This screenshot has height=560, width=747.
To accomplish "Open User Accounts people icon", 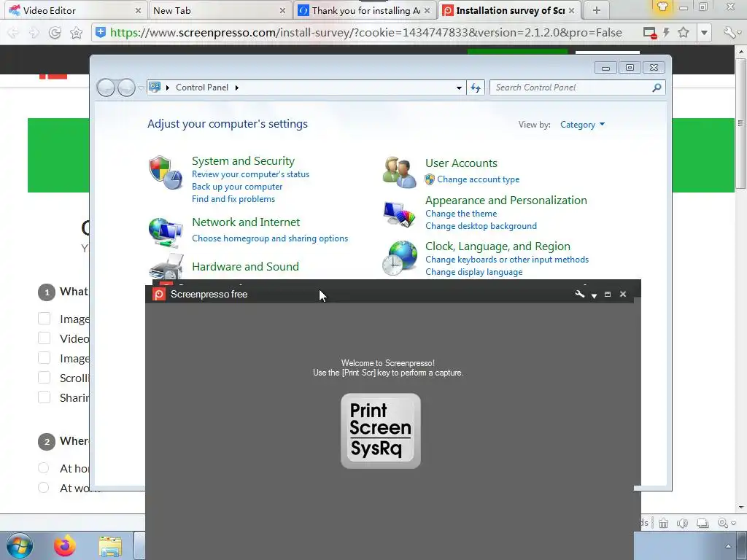I will point(399,172).
